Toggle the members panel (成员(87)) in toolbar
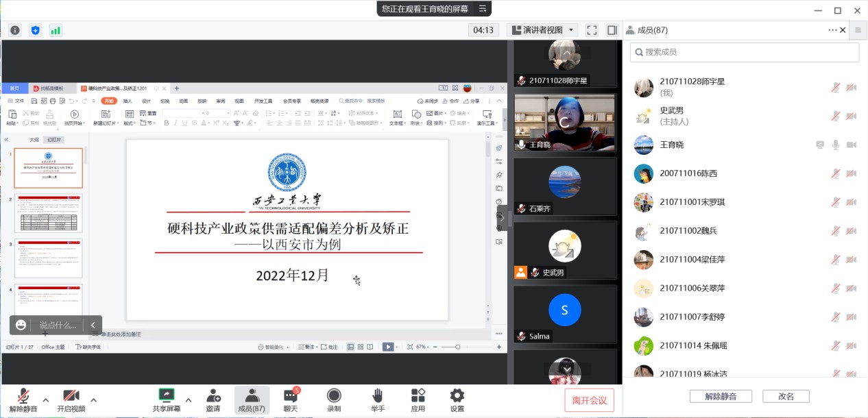 pos(252,399)
